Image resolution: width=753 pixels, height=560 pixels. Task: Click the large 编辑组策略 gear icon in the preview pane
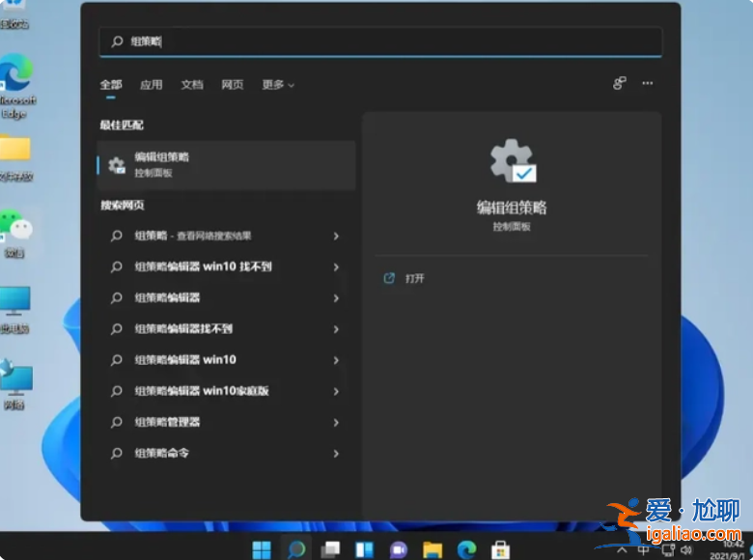click(x=513, y=160)
